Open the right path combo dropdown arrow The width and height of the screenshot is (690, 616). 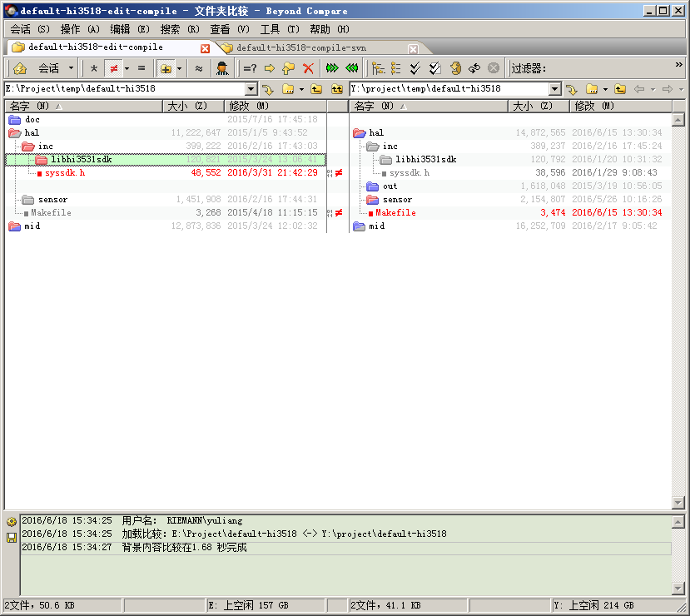click(555, 89)
